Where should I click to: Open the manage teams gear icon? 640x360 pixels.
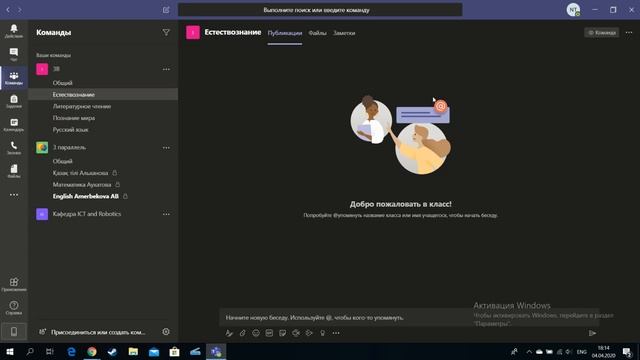166,332
